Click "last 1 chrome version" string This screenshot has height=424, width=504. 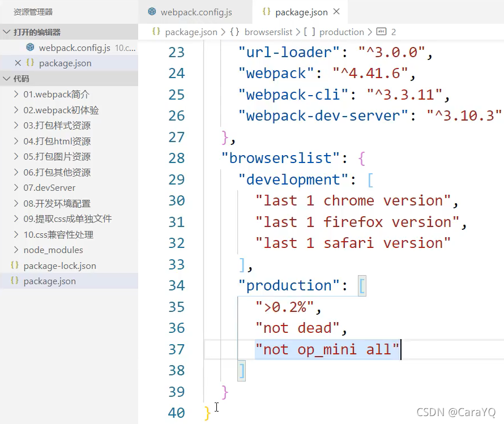click(353, 201)
